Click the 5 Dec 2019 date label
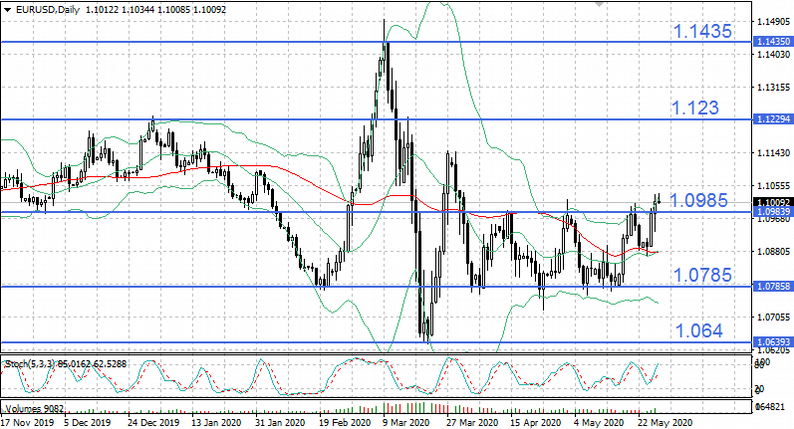 (88, 422)
